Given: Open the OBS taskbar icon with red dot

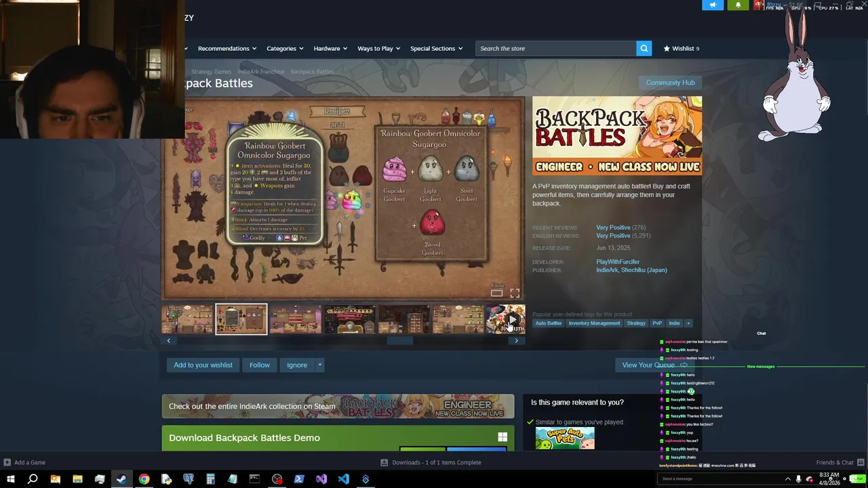Looking at the screenshot, I should click(x=277, y=479).
